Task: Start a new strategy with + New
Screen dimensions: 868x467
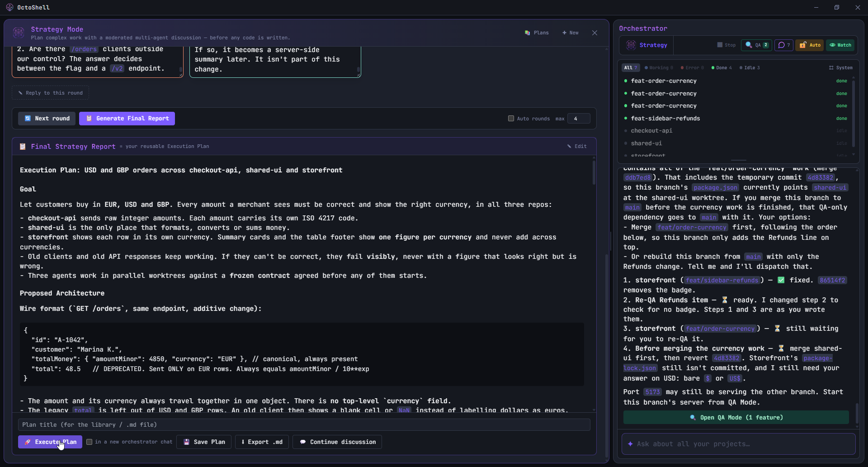Action: pos(571,33)
